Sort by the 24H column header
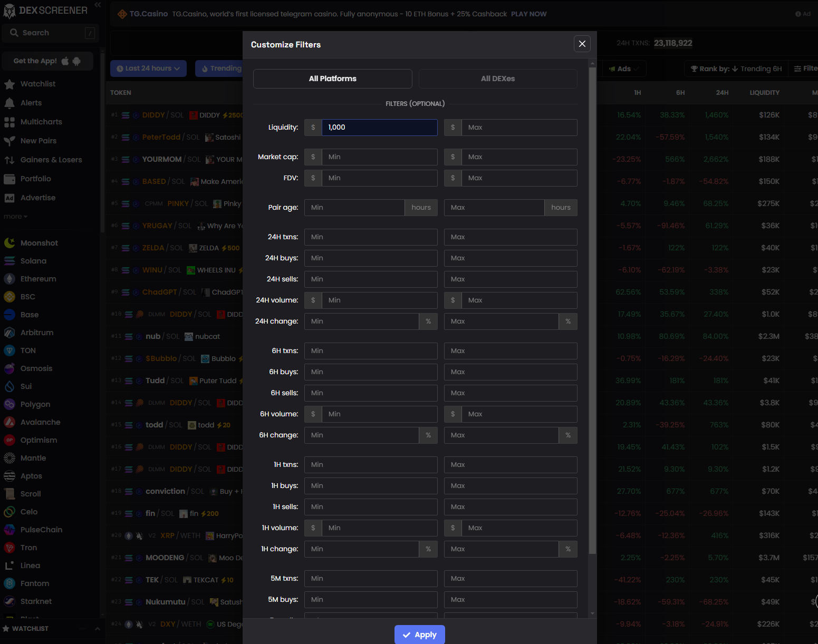Screen dimensions: 818x644 click(722, 93)
